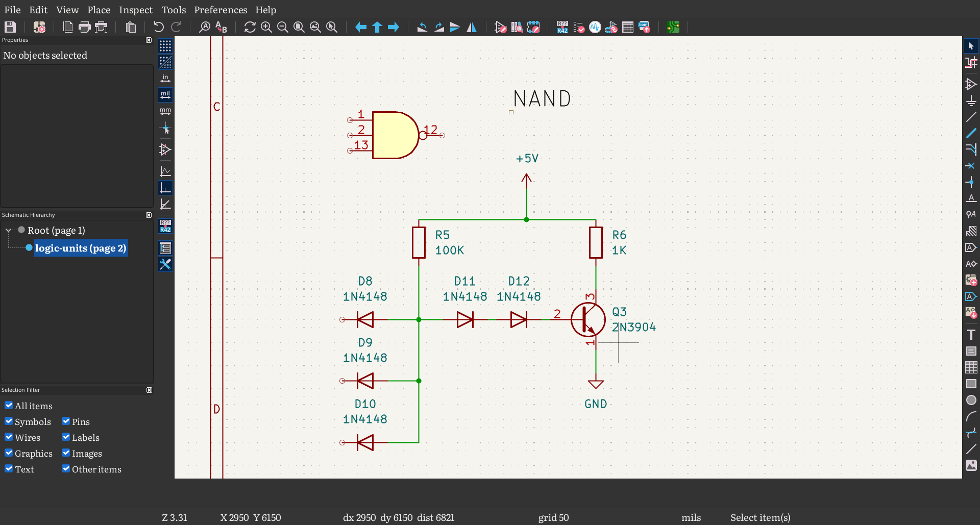This screenshot has width=980, height=525.
Task: Zoom to fit objects icon
Action: pos(315,27)
